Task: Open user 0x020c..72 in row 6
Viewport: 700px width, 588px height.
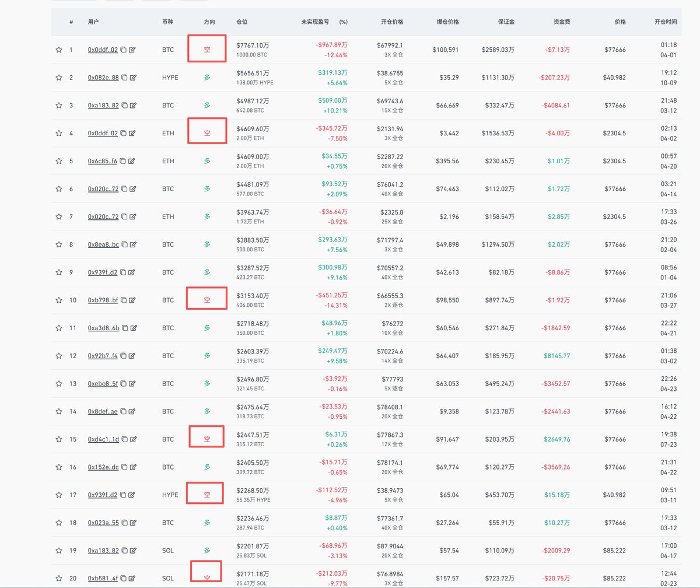Action: [x=103, y=189]
